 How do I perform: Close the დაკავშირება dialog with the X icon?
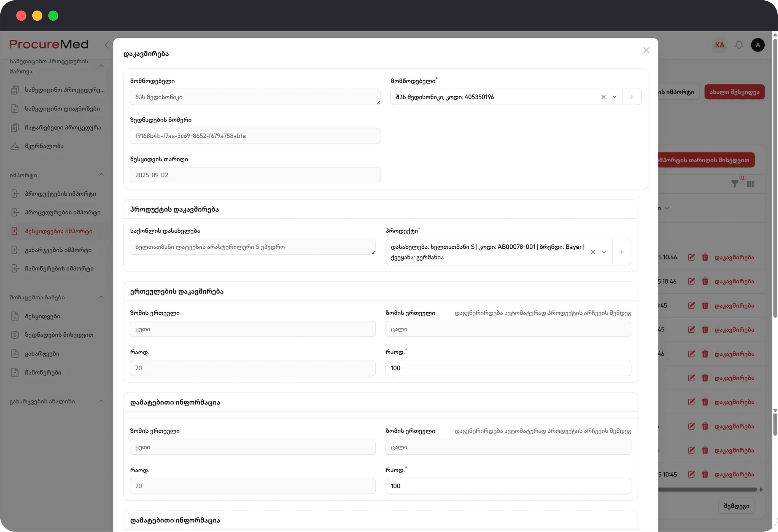pos(646,50)
